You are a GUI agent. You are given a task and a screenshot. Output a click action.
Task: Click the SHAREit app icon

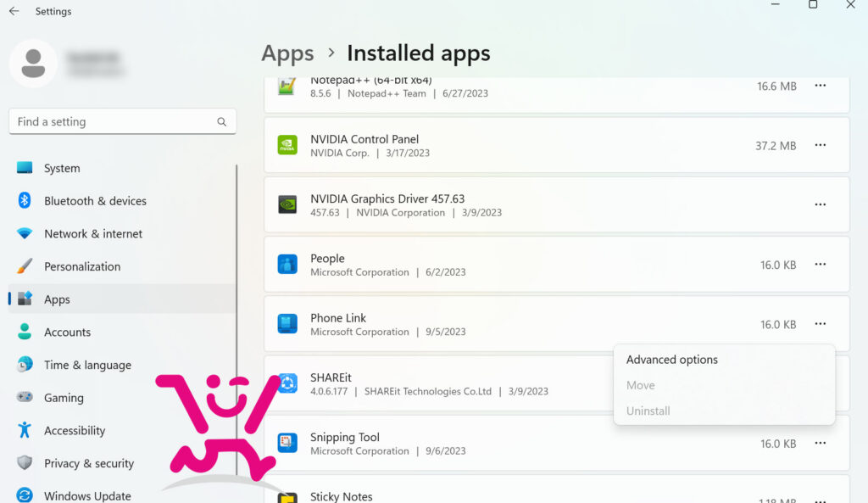coord(287,383)
